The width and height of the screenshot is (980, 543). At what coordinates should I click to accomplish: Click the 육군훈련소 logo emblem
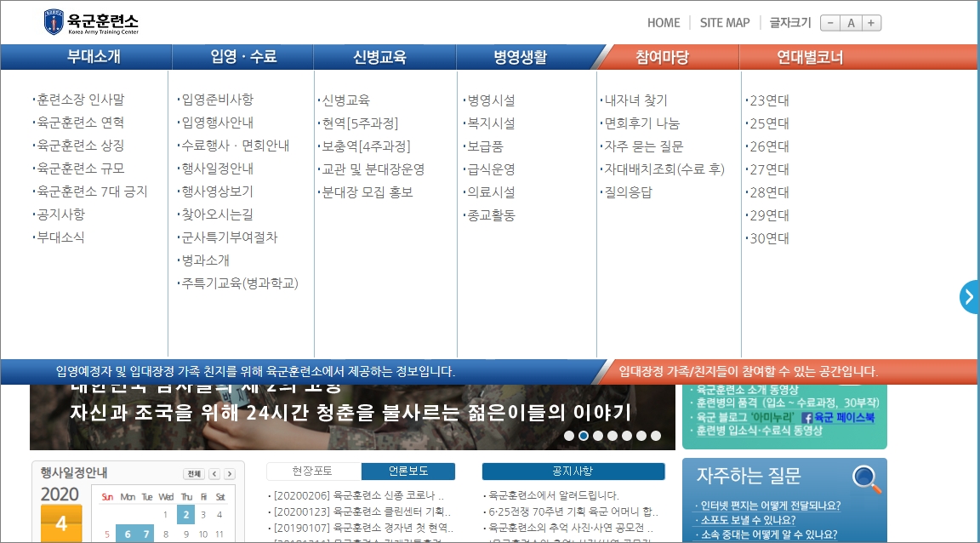coord(54,22)
